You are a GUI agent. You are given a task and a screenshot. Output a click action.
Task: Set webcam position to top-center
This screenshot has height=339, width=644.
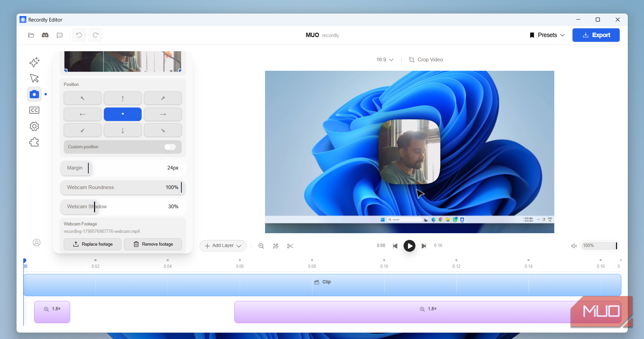pyautogui.click(x=123, y=98)
